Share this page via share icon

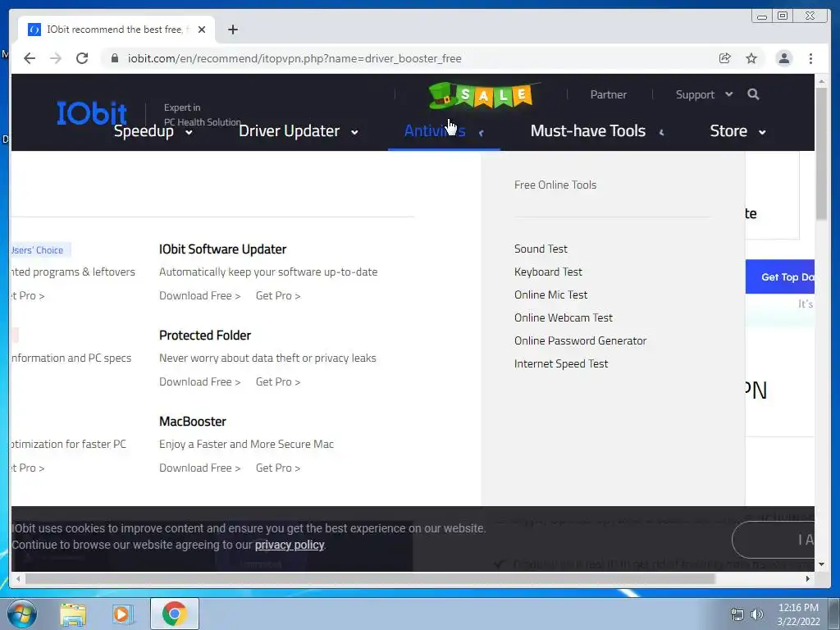coord(725,58)
